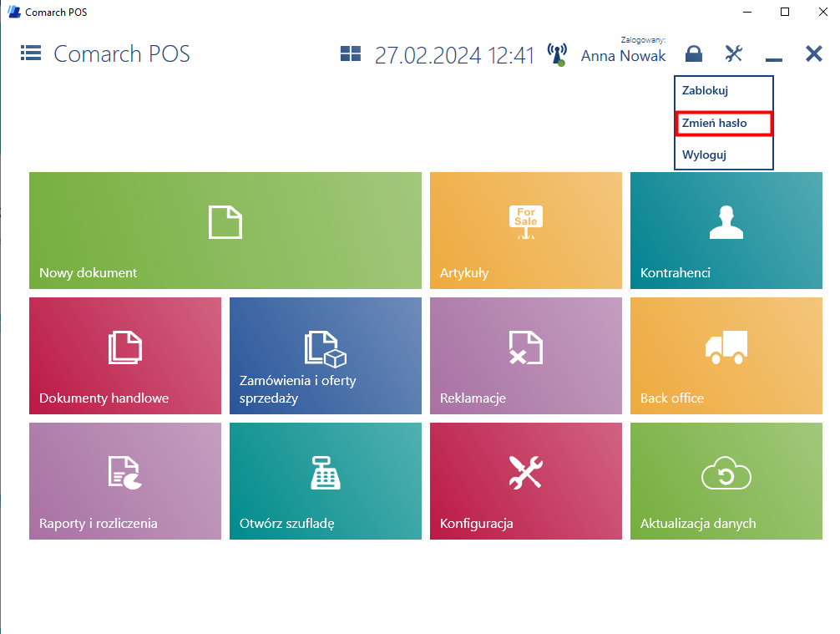Close the window via the title bar X
The image size is (840, 634).
pos(823,12)
